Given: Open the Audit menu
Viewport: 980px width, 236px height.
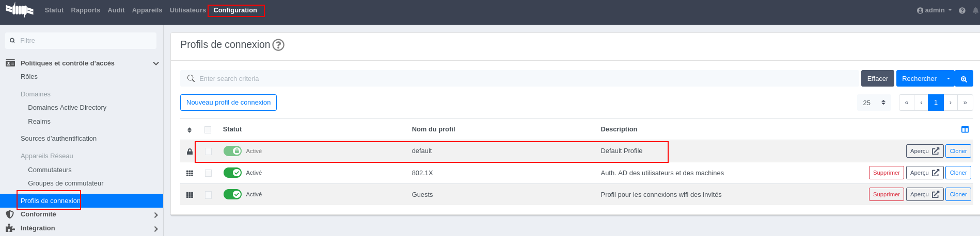Looking at the screenshot, I should coord(116,10).
